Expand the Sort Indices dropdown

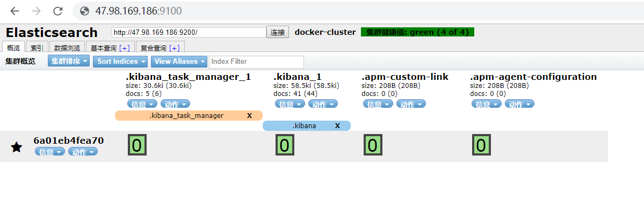pyautogui.click(x=120, y=62)
